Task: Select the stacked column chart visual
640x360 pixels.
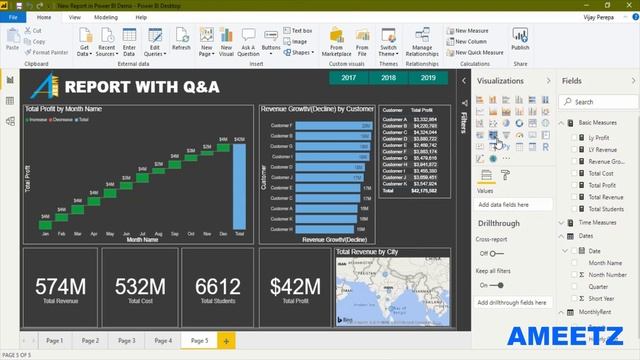Action: 493,100
